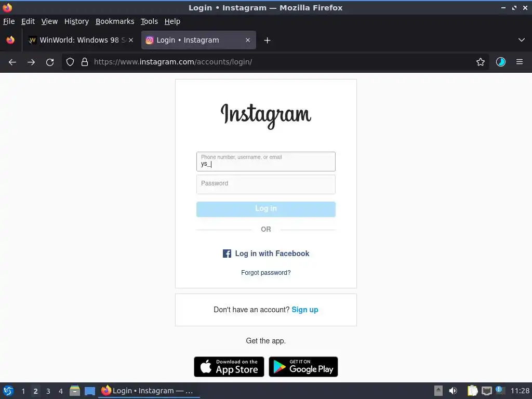The image size is (532, 399).
Task: Click the Firefox icon in the title bar
Action: pos(7,7)
